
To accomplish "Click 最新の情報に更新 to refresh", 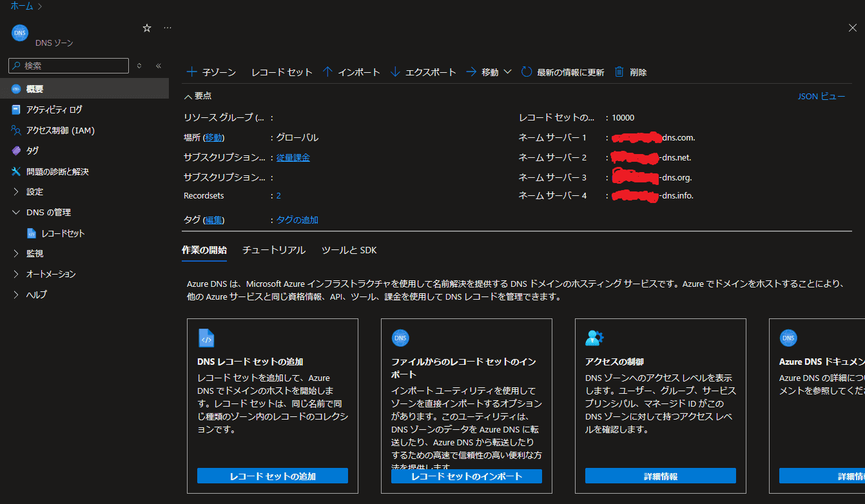I will pos(563,72).
